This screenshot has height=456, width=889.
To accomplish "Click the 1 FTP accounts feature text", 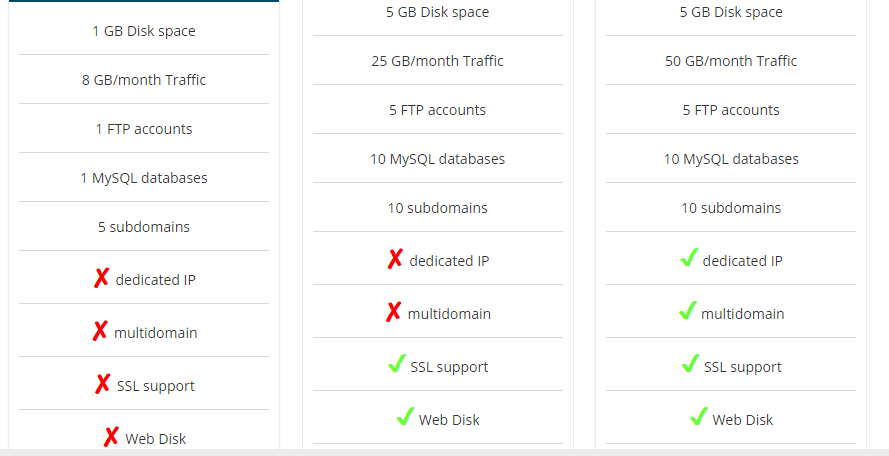I will (144, 129).
